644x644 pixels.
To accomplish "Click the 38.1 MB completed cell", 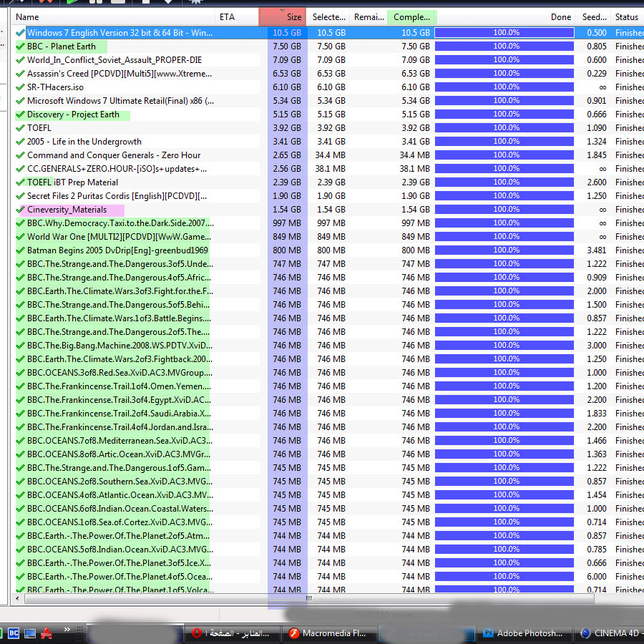I will [414, 169].
